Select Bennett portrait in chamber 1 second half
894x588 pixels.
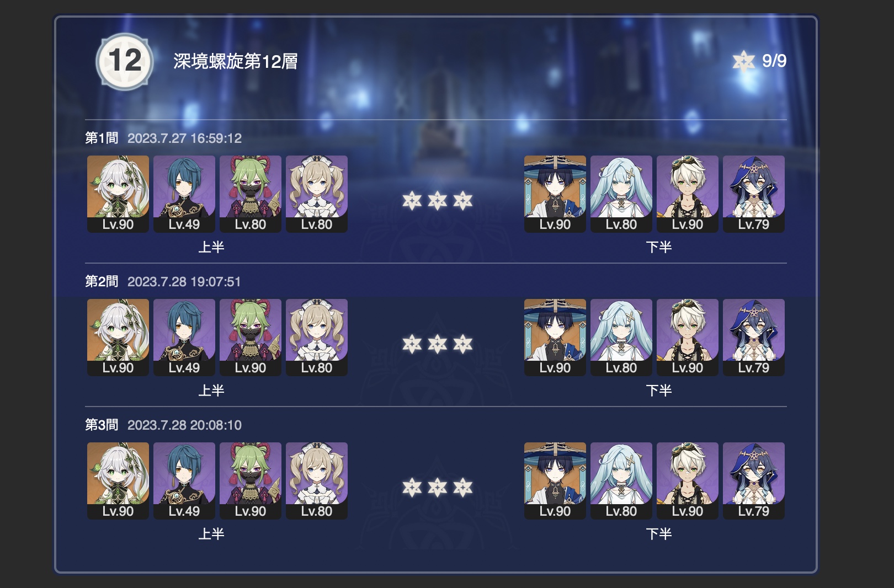(688, 194)
